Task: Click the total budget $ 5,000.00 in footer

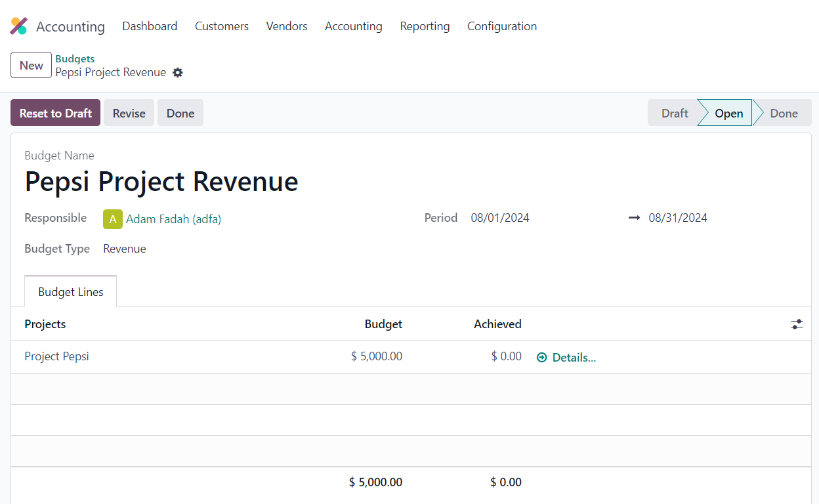Action: 375,482
